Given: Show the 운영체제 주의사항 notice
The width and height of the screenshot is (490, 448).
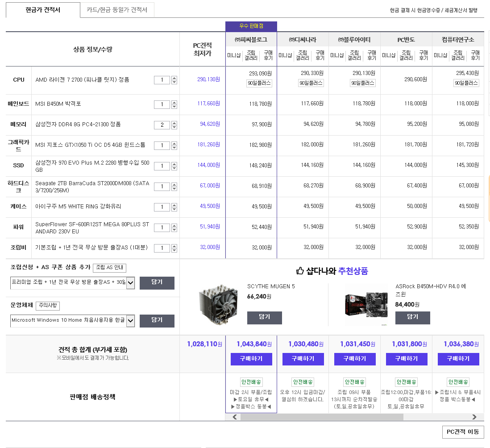Looking at the screenshot, I should 48,306.
